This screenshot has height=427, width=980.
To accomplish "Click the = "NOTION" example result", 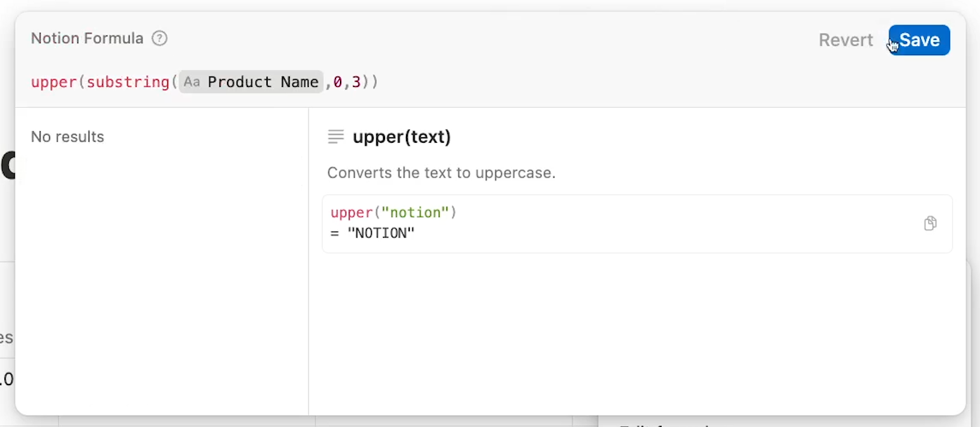I will click(372, 233).
